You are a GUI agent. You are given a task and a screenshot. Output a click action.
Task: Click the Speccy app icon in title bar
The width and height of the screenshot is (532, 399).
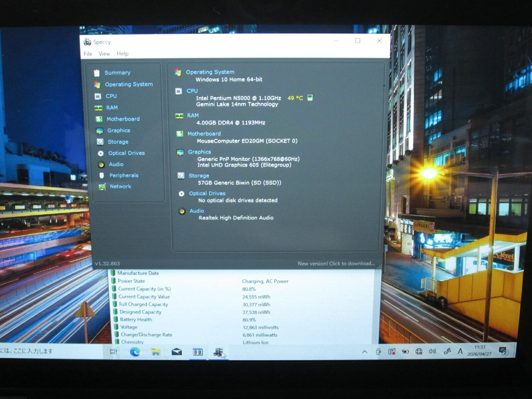coord(87,42)
